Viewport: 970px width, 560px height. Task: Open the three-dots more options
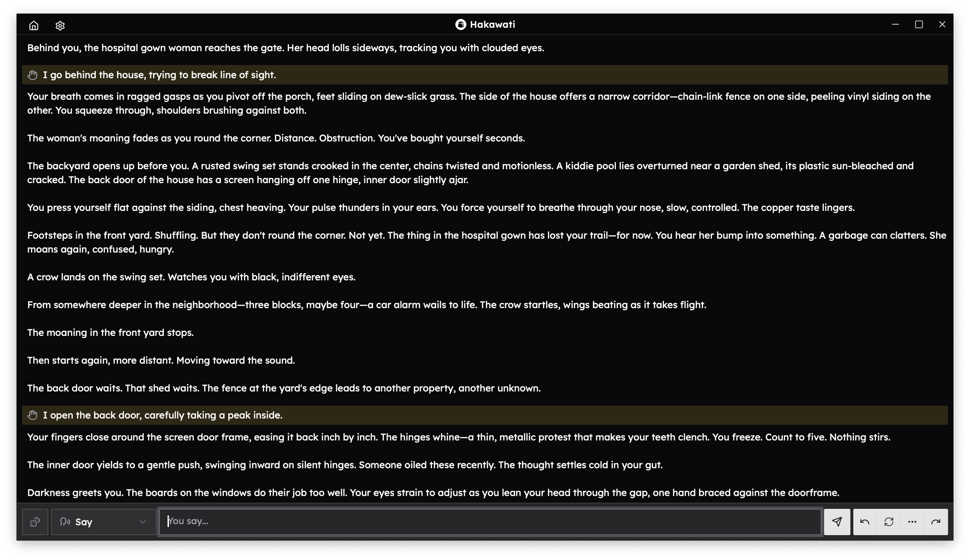click(x=912, y=522)
